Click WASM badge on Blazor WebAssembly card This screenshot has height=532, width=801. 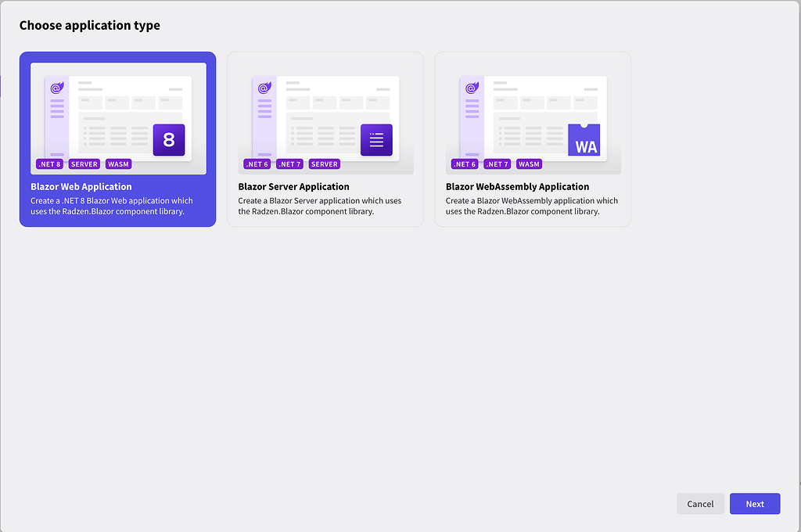click(529, 164)
